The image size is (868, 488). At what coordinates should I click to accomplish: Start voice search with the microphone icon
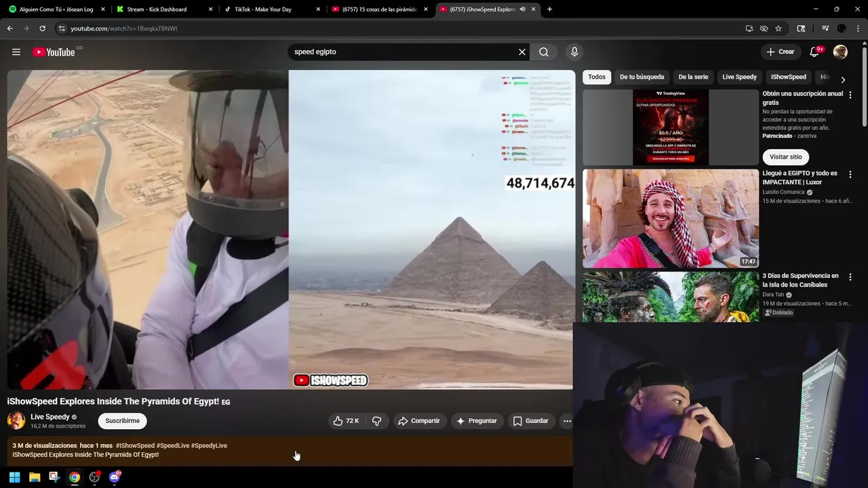point(574,52)
